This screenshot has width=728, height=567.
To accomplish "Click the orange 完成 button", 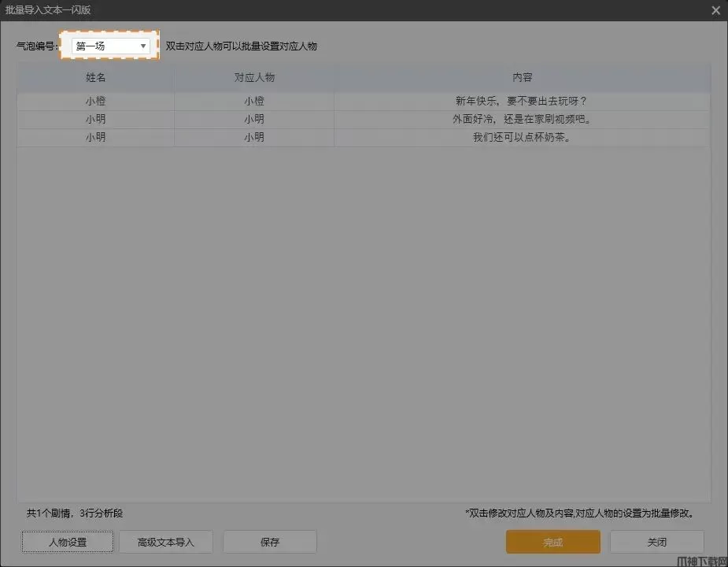I will pos(552,542).
